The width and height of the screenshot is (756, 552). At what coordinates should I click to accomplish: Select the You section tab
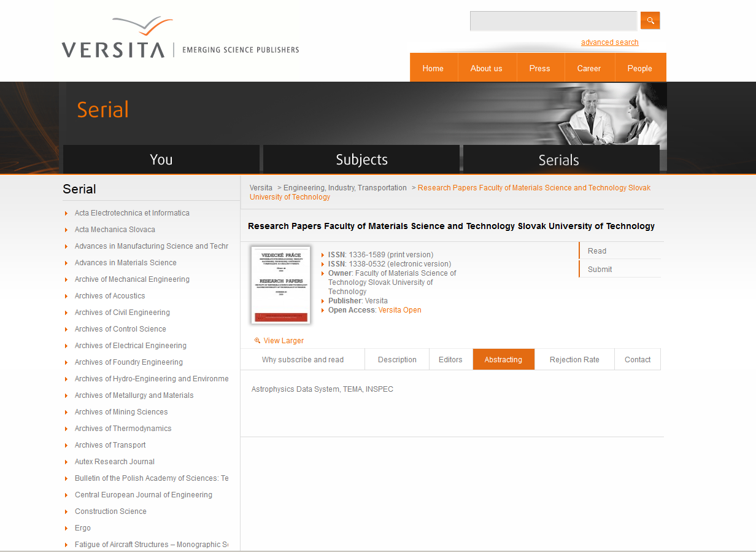(161, 160)
